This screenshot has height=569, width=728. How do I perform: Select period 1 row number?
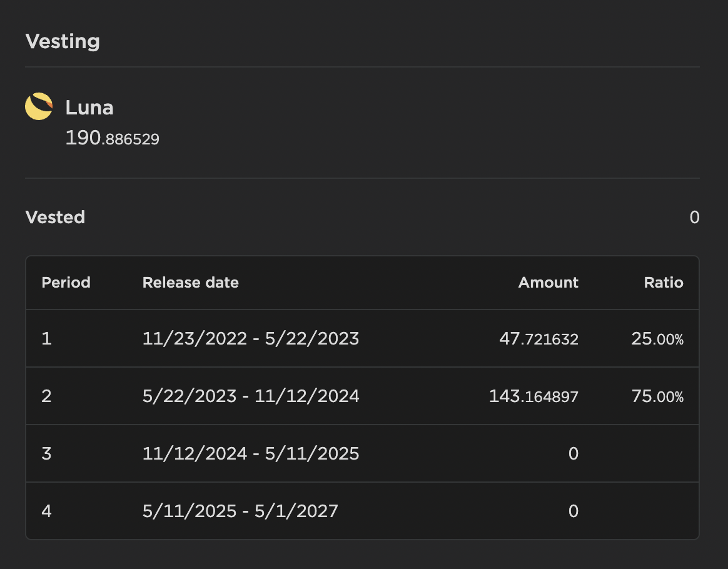[46, 339]
